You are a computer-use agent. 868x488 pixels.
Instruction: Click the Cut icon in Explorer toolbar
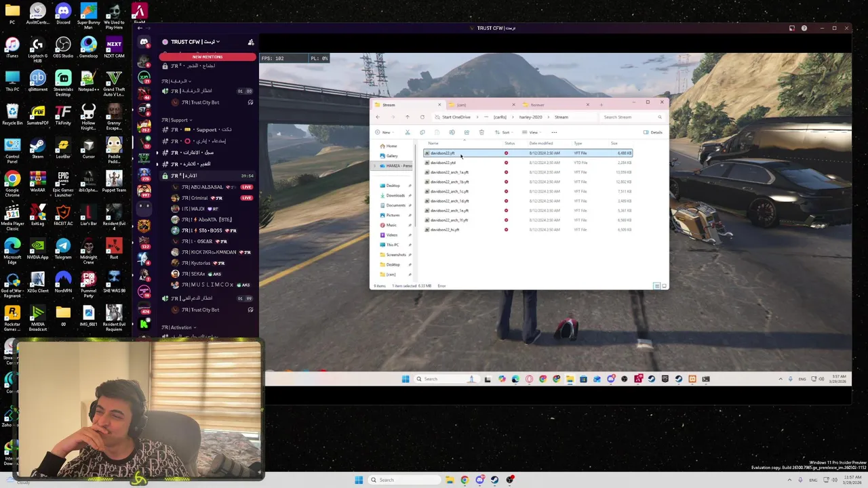[408, 132]
